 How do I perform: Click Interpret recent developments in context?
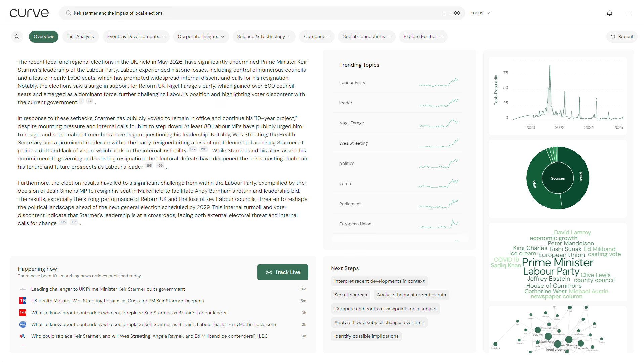coord(379,281)
